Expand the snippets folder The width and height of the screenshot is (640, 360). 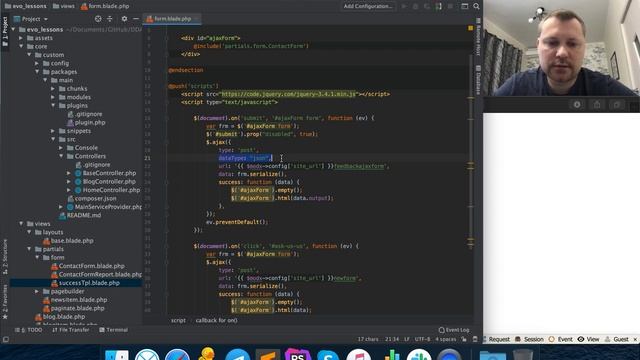coord(53,131)
